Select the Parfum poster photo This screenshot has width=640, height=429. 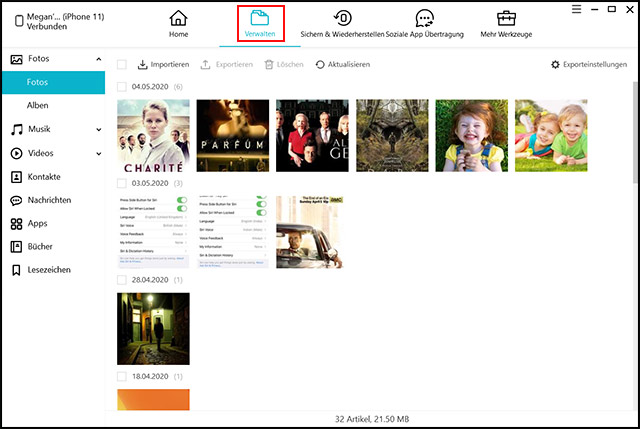pos(233,136)
